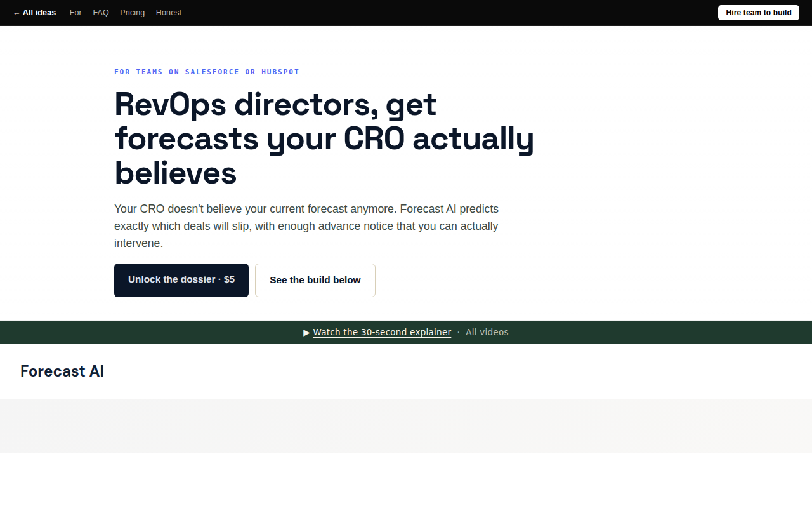This screenshot has width=812, height=508.
Task: Click the For Teams on Salesforce eyebrow text
Action: [x=207, y=72]
